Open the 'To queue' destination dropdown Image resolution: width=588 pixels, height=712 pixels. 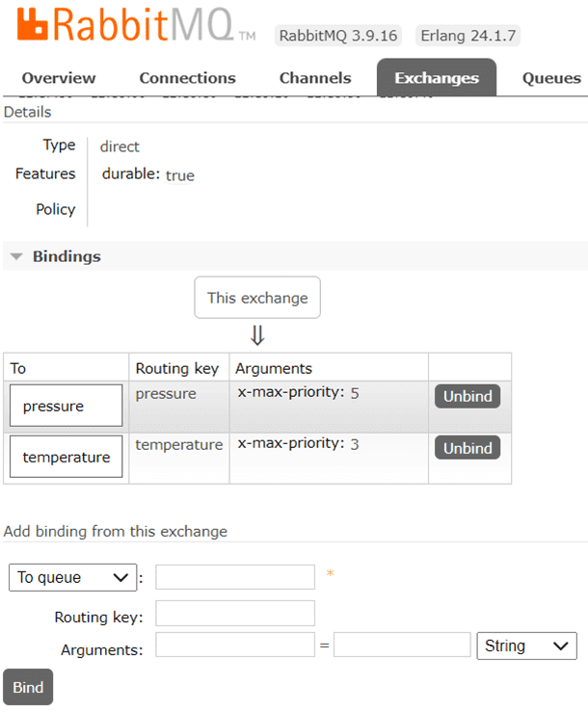72,577
